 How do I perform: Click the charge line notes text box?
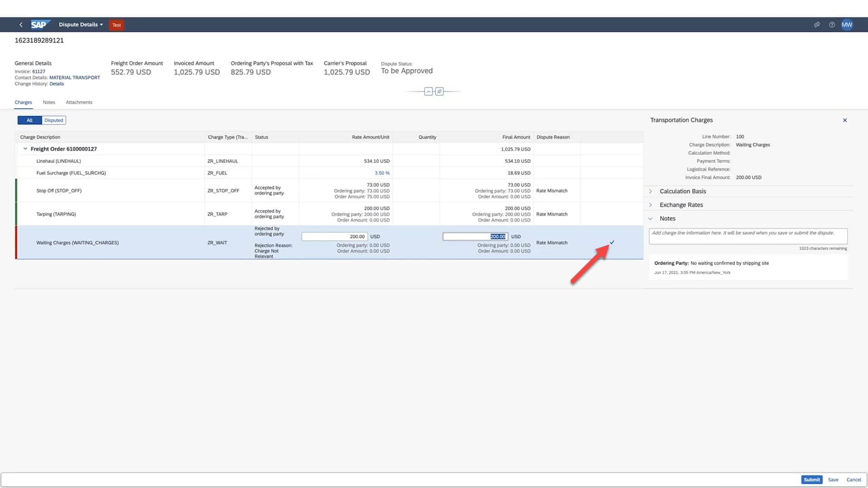click(x=748, y=236)
